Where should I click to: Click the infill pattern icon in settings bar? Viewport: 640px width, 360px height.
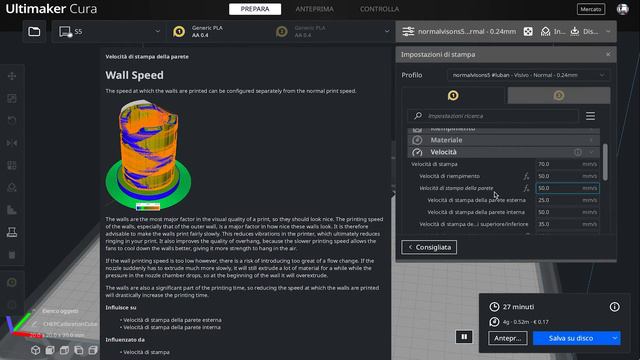528,31
